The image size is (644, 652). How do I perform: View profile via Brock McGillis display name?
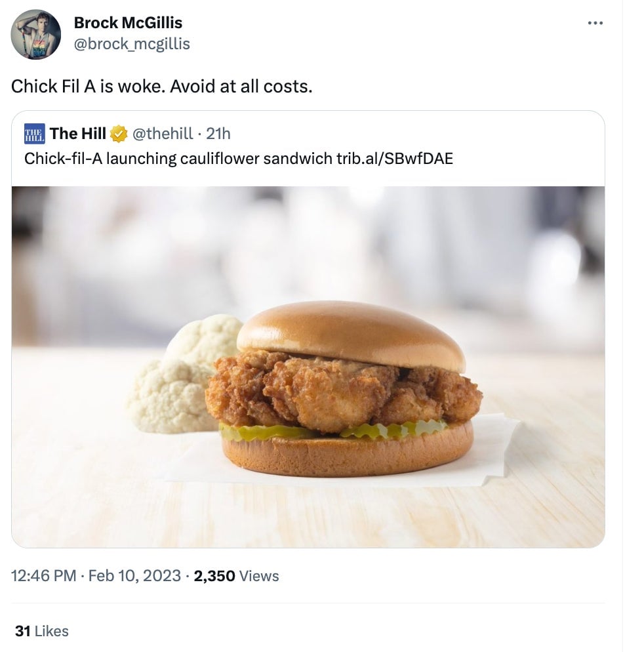pyautogui.click(x=128, y=22)
